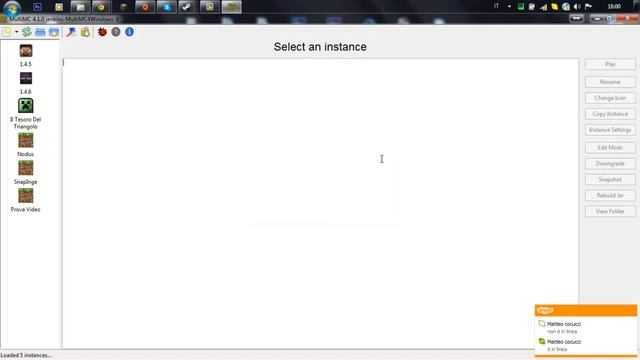
Task: Click the 16:00 system clock
Action: 614,6
